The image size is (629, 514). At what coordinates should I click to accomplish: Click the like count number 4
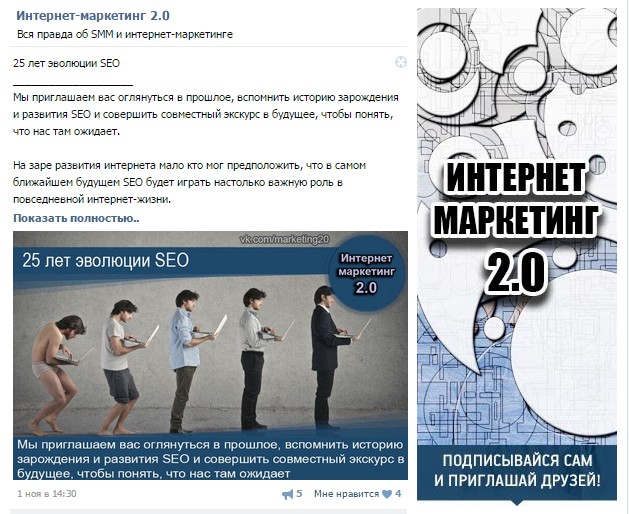pos(398,494)
